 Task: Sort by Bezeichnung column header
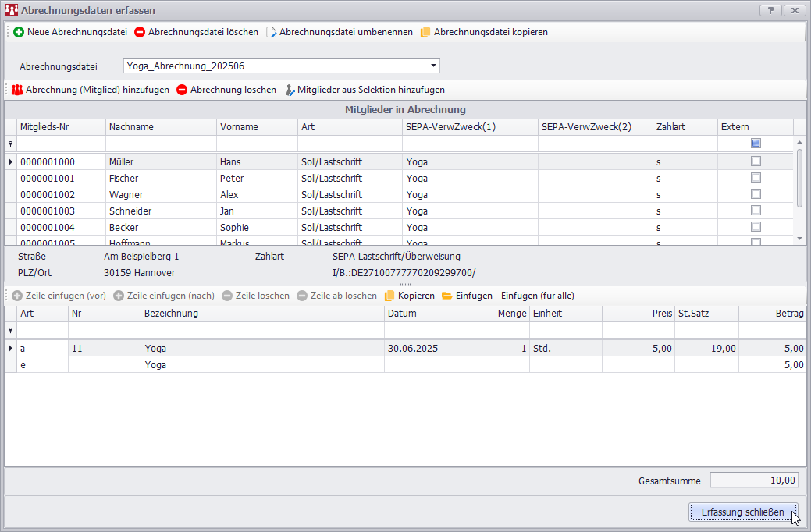[262, 314]
